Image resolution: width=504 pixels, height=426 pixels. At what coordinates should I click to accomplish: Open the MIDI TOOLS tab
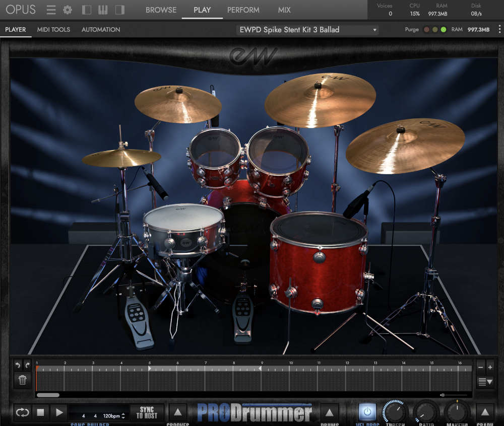click(53, 29)
